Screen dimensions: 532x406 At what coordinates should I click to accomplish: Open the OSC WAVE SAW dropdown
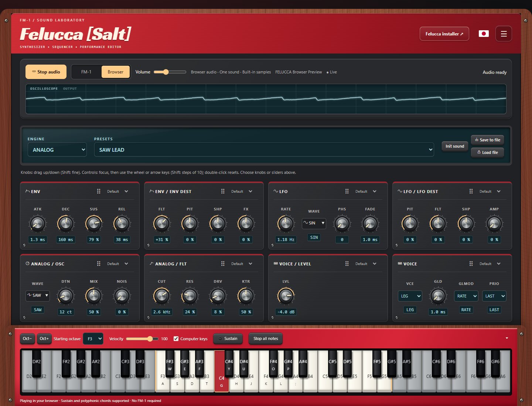coord(38,295)
